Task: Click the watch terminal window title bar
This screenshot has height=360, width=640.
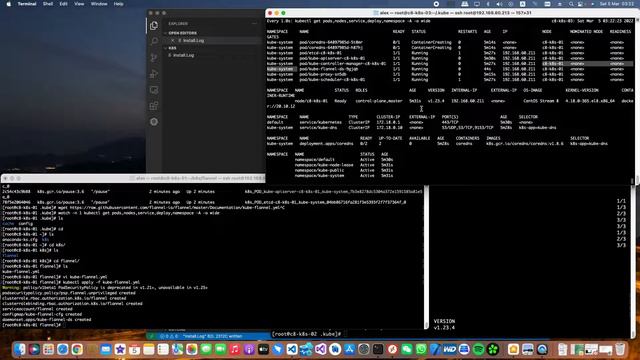Action: (x=452, y=13)
